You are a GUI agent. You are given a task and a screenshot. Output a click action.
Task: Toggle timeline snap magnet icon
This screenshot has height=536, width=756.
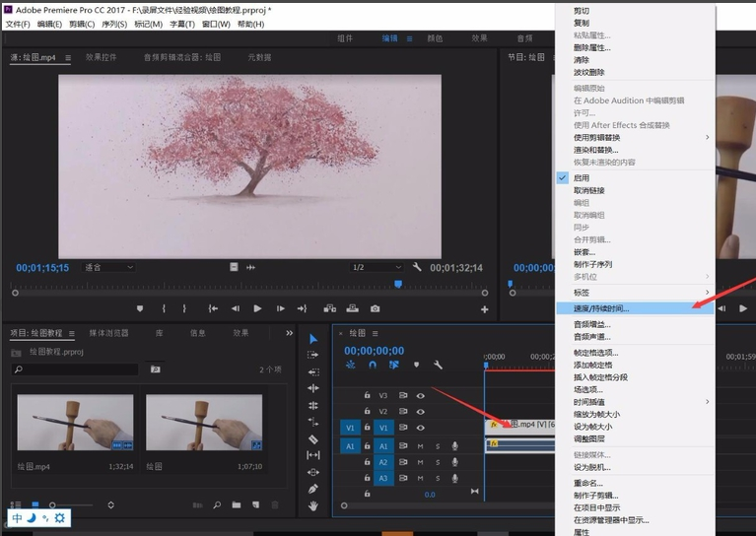click(374, 365)
